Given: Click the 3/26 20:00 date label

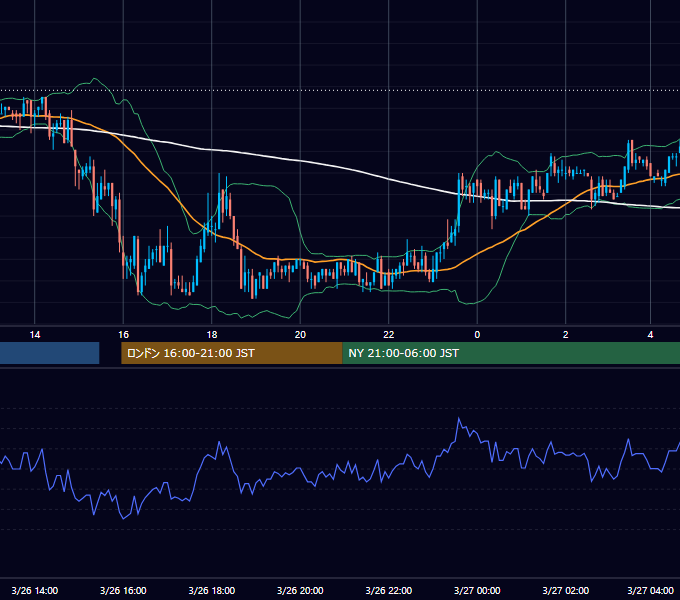Looking at the screenshot, I should pyautogui.click(x=300, y=590).
